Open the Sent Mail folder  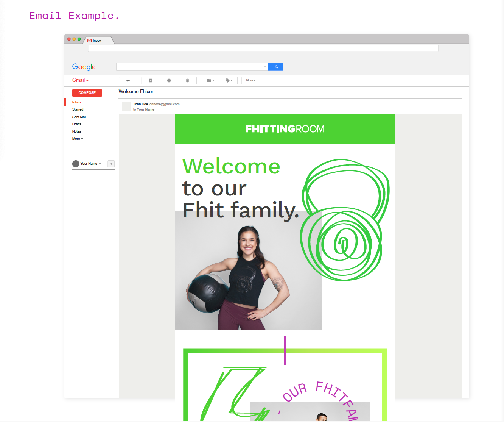[x=79, y=117]
